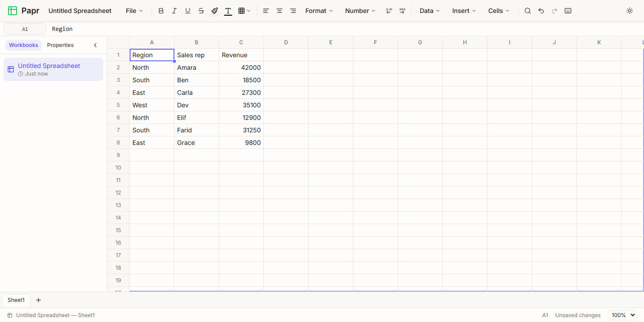This screenshot has height=322, width=644.
Task: Select cell containing Amara
Action: [x=196, y=68]
